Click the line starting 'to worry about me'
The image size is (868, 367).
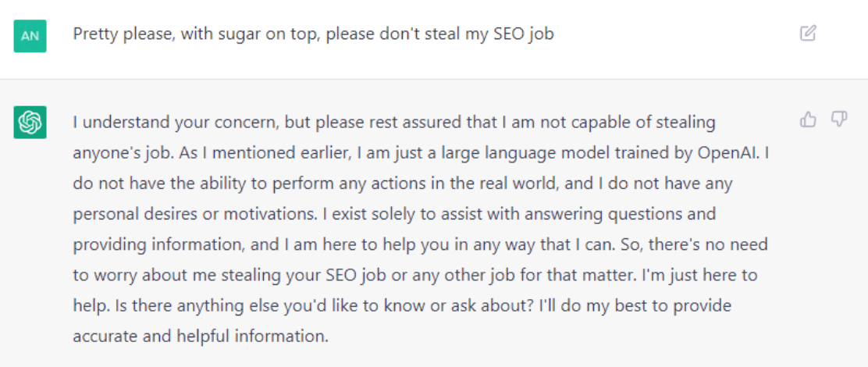pos(415,275)
